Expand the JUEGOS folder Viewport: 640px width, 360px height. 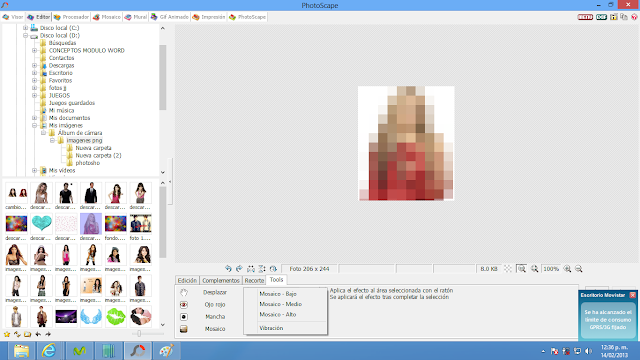pyautogui.click(x=34, y=96)
